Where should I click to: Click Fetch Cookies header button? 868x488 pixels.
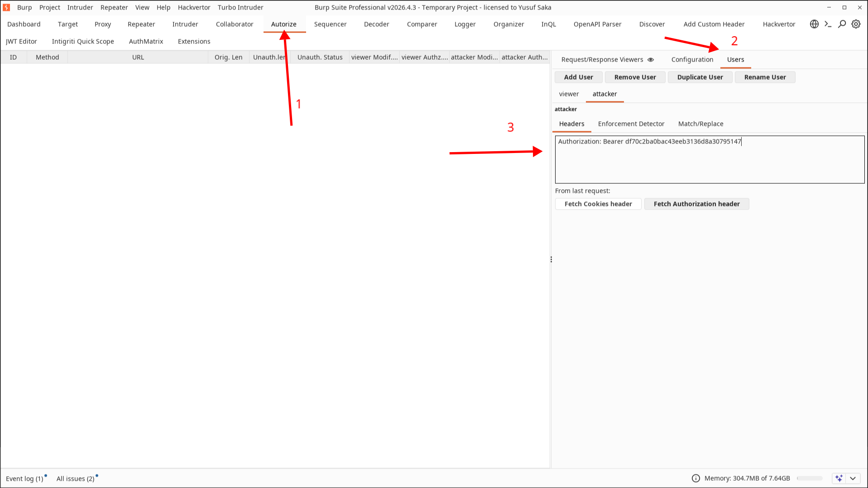pos(598,204)
